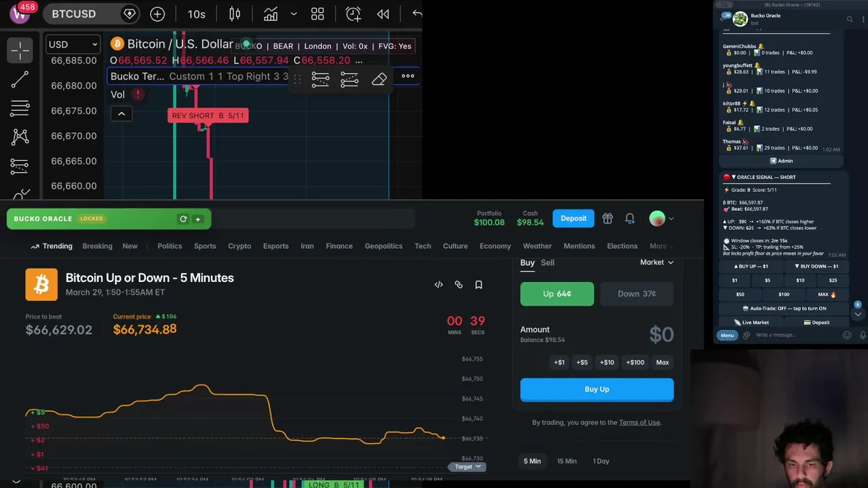
Task: Create an alert with the alarm clock icon
Action: (x=353, y=14)
